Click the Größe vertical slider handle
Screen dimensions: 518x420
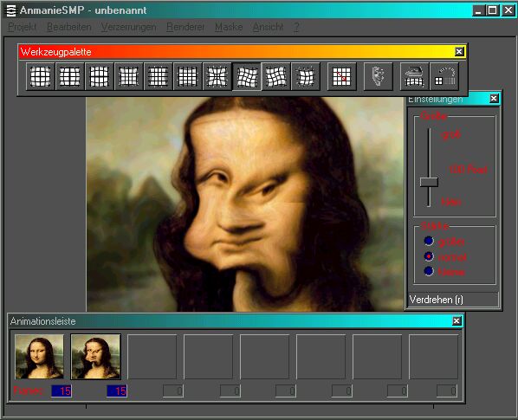pos(429,182)
